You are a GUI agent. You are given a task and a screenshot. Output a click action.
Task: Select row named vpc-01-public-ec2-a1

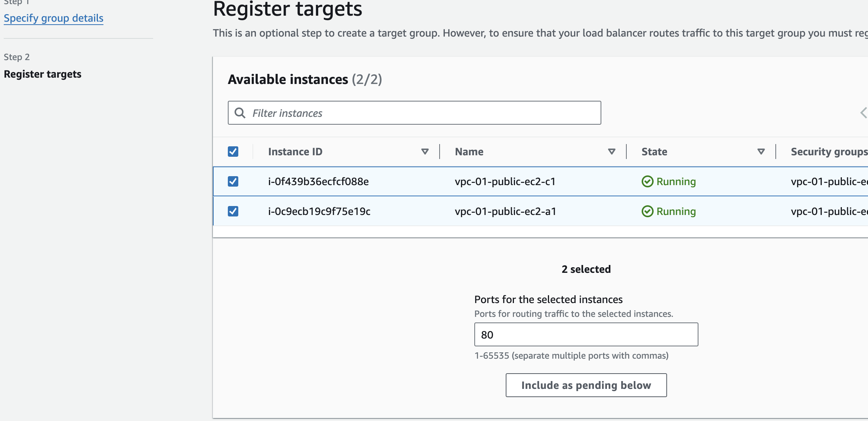tap(505, 212)
